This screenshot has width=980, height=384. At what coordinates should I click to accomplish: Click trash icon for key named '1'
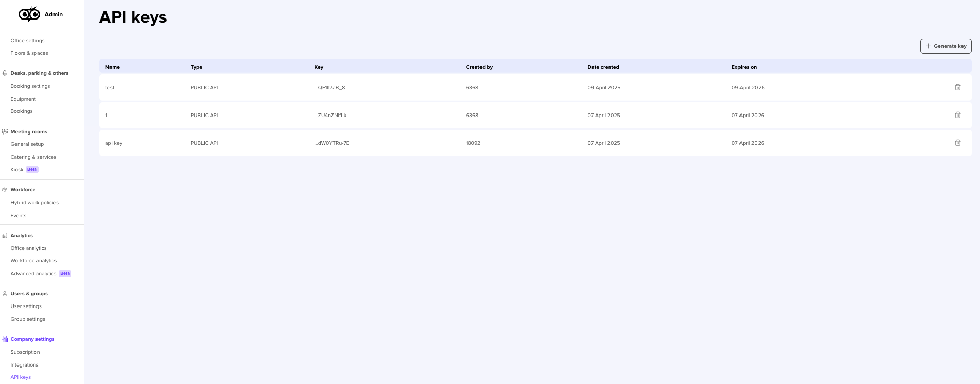pos(957,115)
